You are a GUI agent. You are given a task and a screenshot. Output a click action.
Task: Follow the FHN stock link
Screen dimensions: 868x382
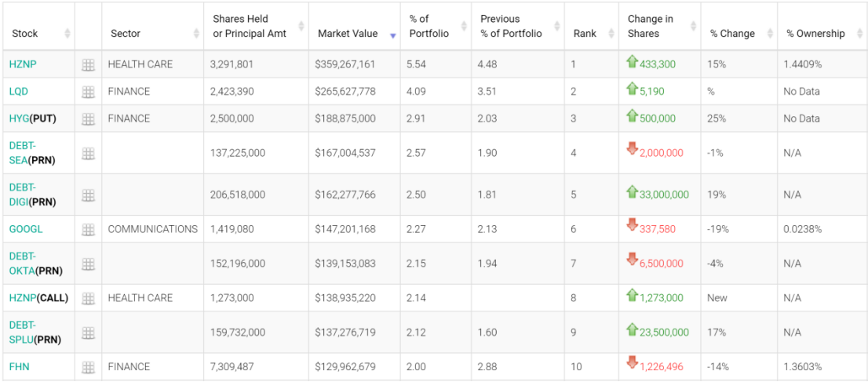pos(20,366)
